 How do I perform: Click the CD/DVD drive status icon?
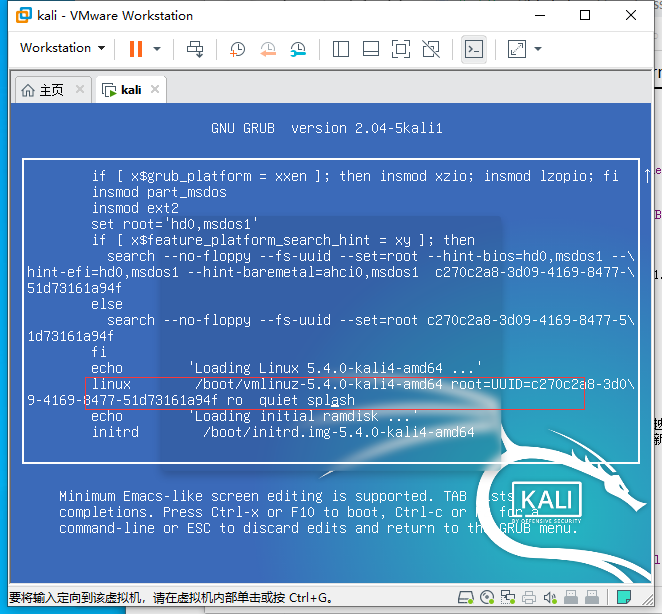pyautogui.click(x=487, y=597)
